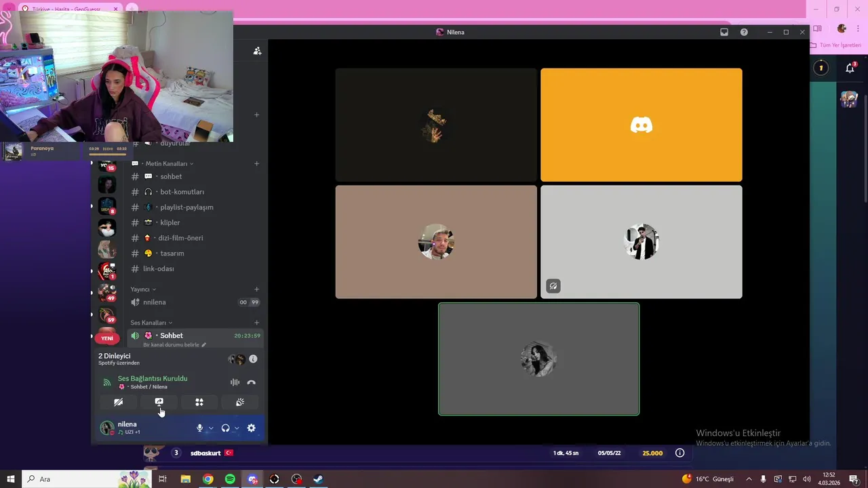Image resolution: width=868 pixels, height=488 pixels.
Task: Select the highlighted speaking participant tile
Action: [x=538, y=359]
